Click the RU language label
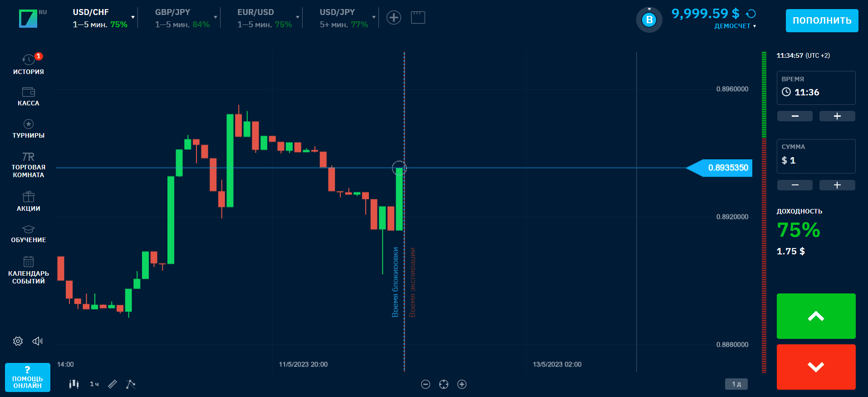868x397 pixels. pyautogui.click(x=43, y=12)
